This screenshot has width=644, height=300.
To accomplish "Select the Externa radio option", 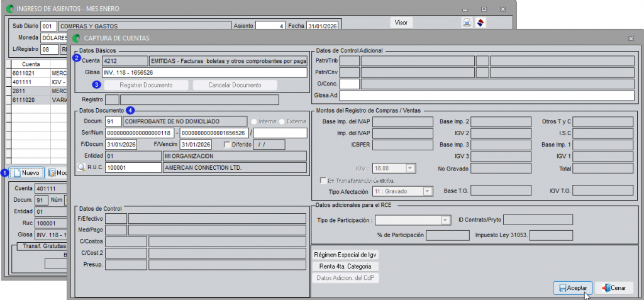I will [x=282, y=121].
